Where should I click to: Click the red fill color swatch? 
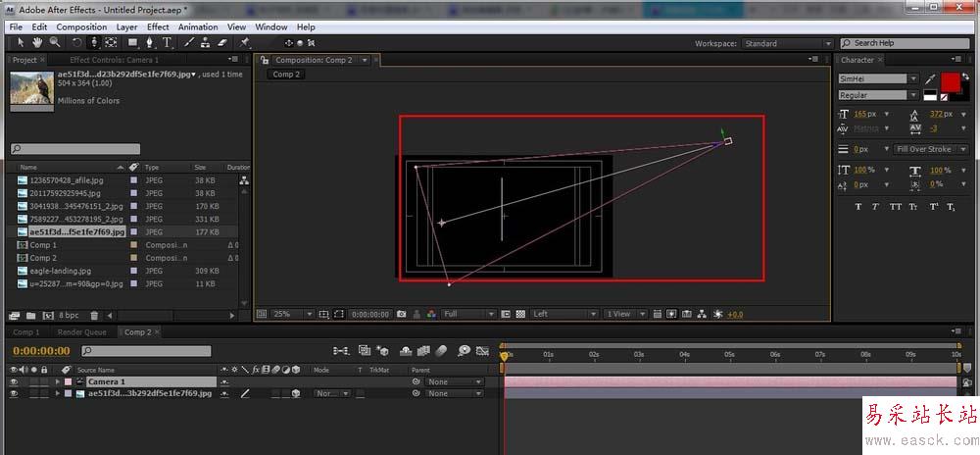950,81
